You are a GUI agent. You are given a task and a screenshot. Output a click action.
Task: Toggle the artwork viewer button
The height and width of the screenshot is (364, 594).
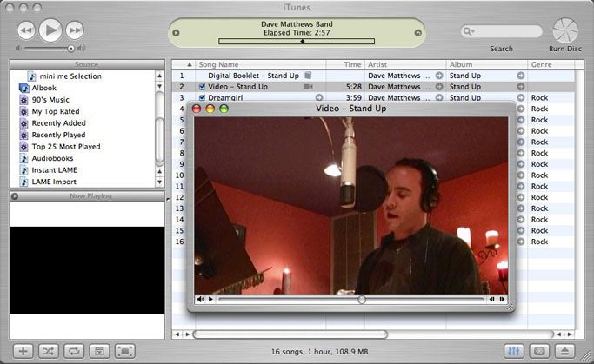click(x=99, y=351)
